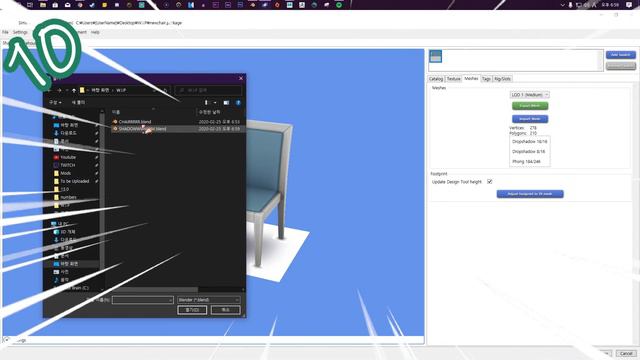Open TWITCH quick access folder
This screenshot has height=360, width=640.
tap(67, 165)
